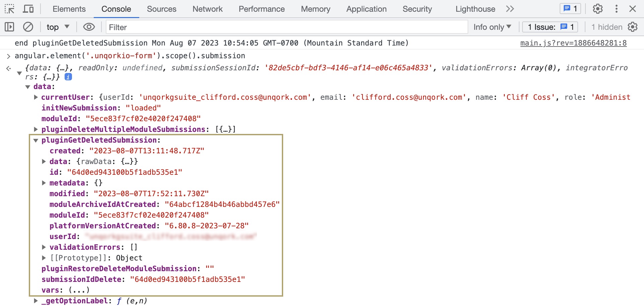Screen dimensions: 644x306
Task: Open the 1 Issue button
Action: point(550,27)
